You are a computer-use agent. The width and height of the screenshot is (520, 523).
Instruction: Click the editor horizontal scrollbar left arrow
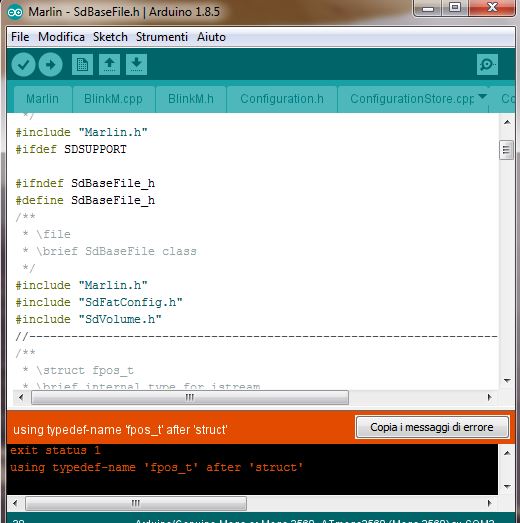21,397
